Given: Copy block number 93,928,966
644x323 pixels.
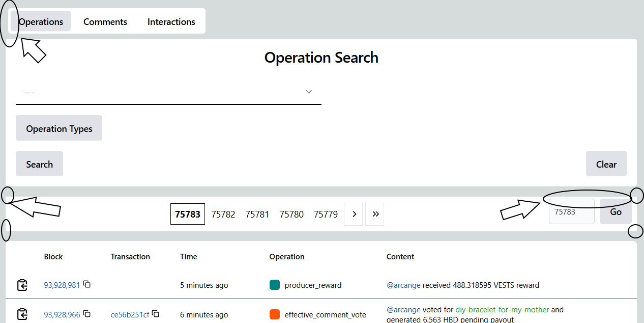Looking at the screenshot, I should coord(87,314).
